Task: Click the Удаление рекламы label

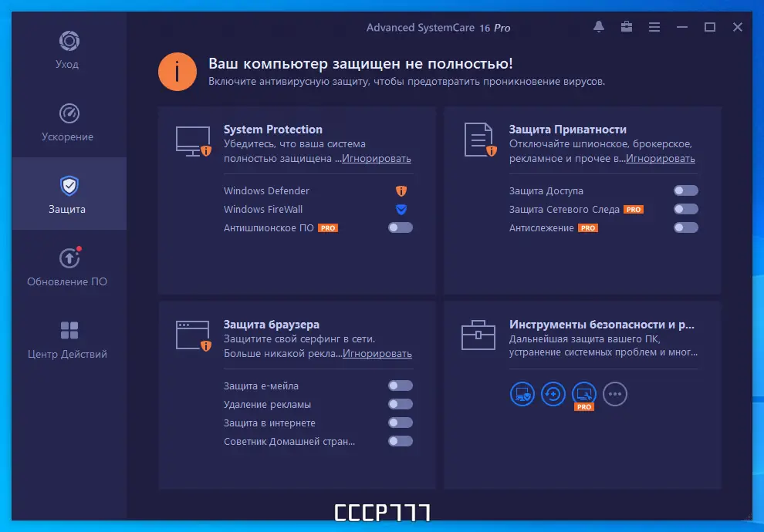Action: [267, 405]
